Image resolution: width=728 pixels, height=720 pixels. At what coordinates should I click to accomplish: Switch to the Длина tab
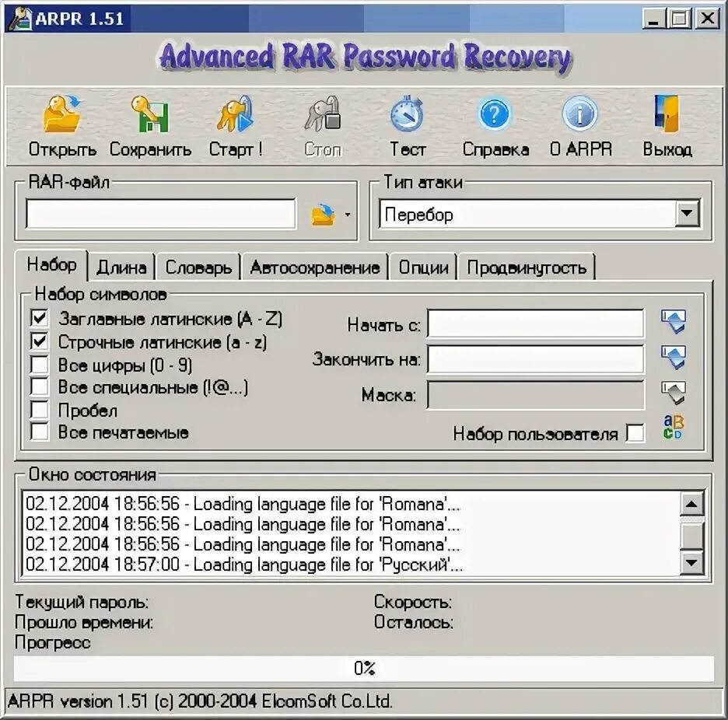point(121,267)
